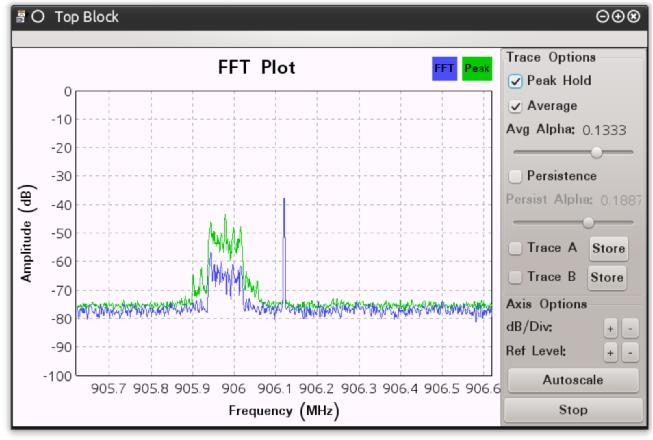The width and height of the screenshot is (653, 440).
Task: Stop the FFT plot
Action: tap(573, 410)
